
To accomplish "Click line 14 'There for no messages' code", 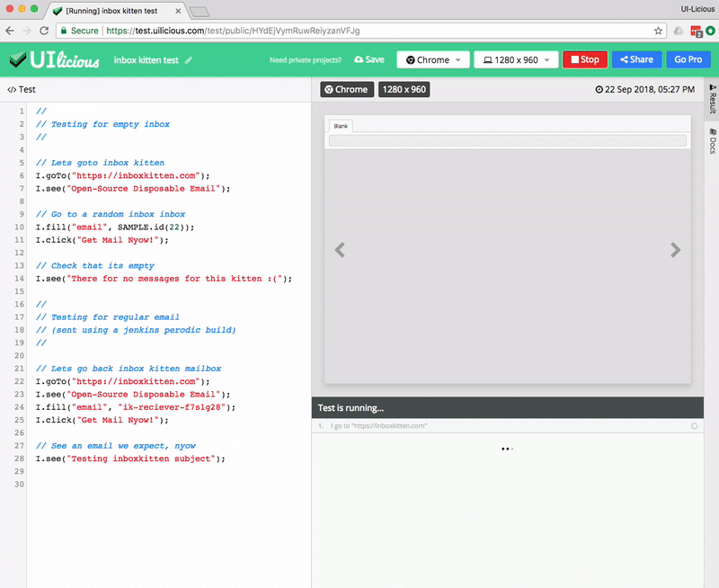I will (164, 279).
